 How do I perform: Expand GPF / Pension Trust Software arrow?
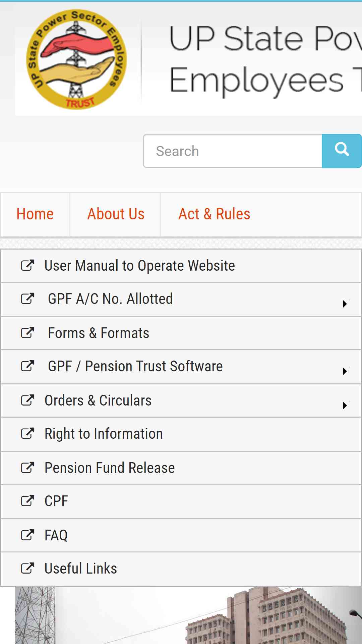(x=345, y=371)
